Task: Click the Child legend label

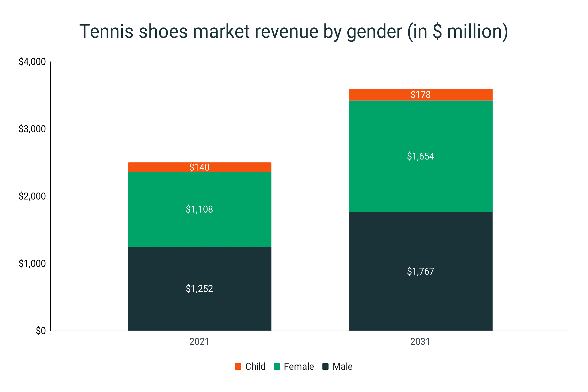Action: coord(255,367)
